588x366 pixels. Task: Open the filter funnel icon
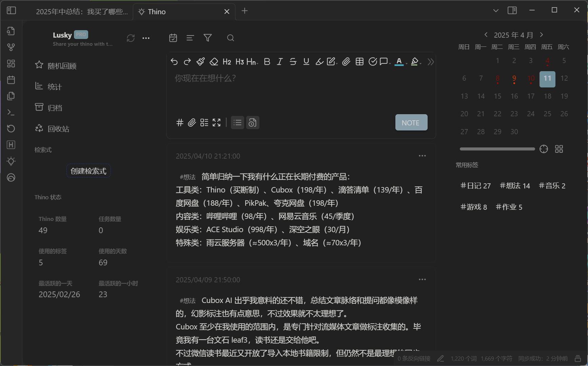point(208,38)
